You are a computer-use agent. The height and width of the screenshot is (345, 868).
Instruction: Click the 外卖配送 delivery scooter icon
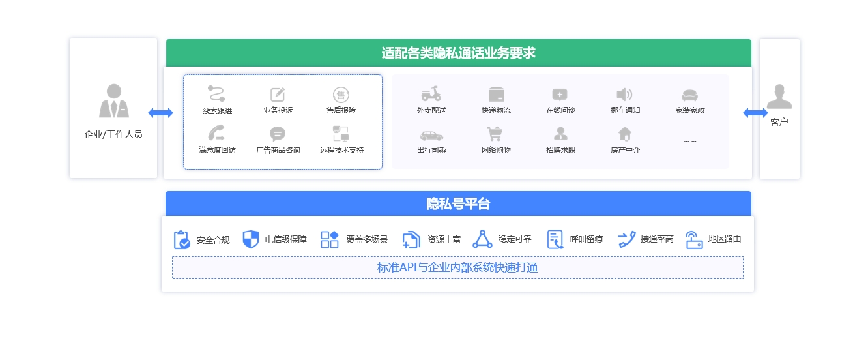[431, 94]
